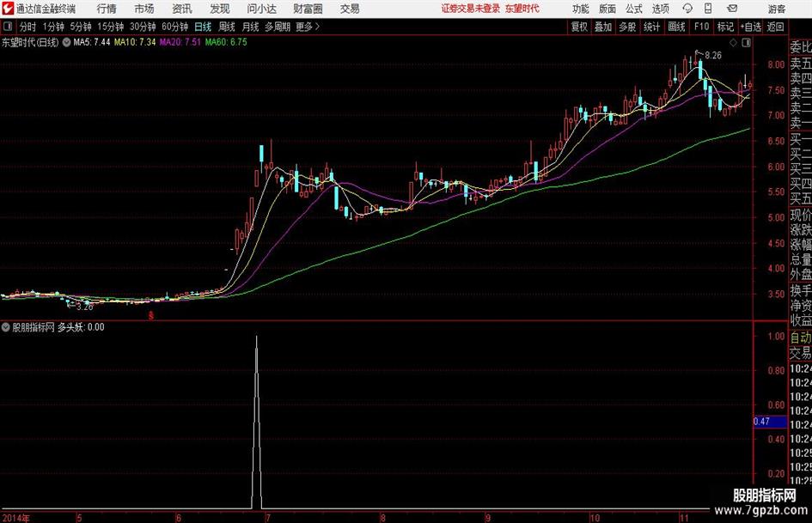This screenshot has height=523, width=812.
Task: Click the 游客 guest account label
Action: (x=777, y=9)
